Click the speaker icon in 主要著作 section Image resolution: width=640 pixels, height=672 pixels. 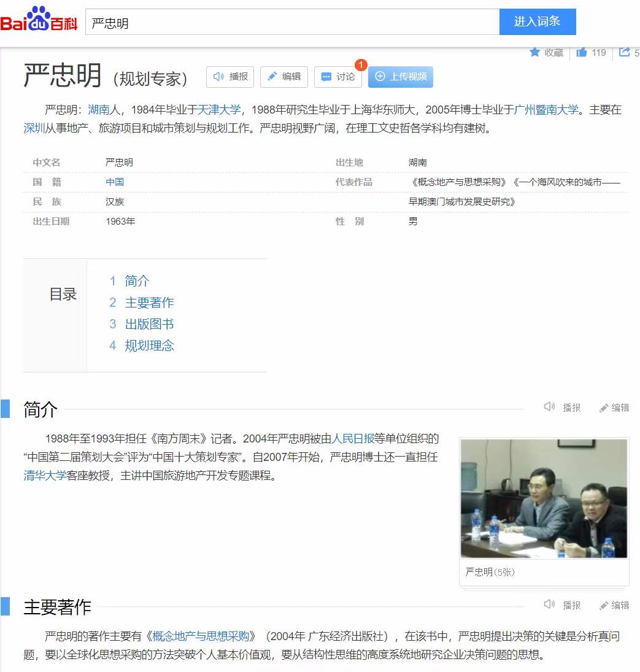point(549,604)
